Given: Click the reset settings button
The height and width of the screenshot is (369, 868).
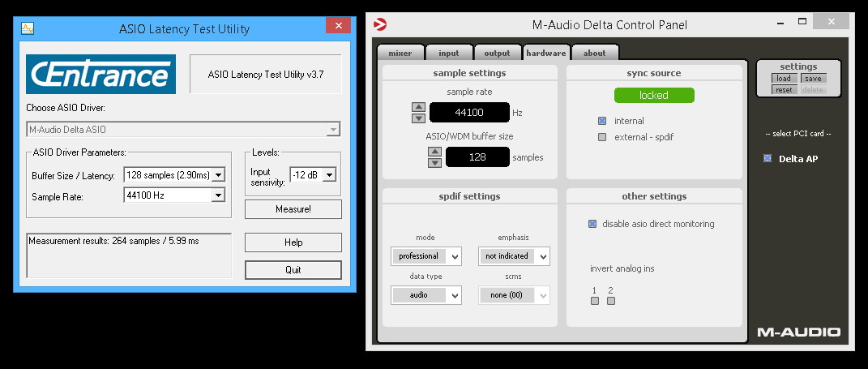Looking at the screenshot, I should click(x=784, y=90).
